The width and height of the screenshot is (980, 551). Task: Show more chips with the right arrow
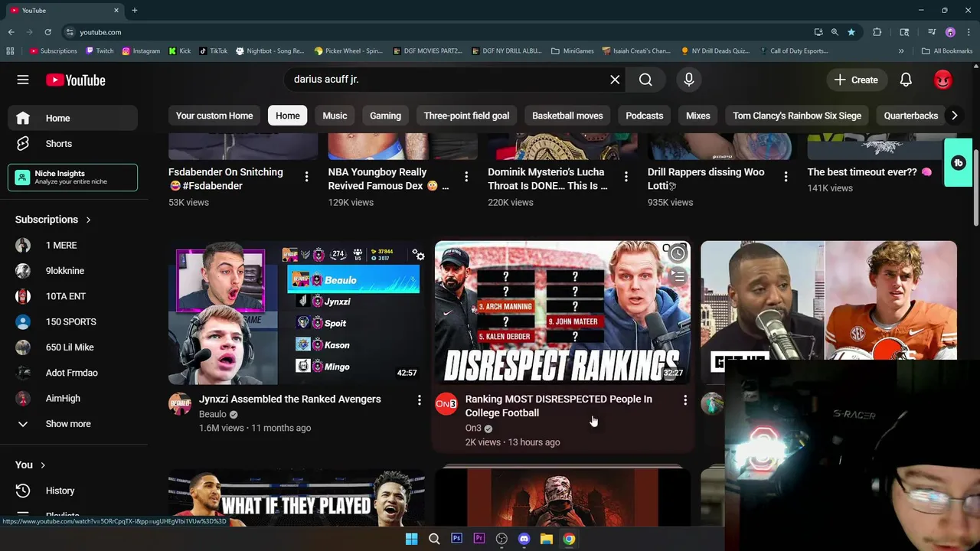tap(954, 116)
